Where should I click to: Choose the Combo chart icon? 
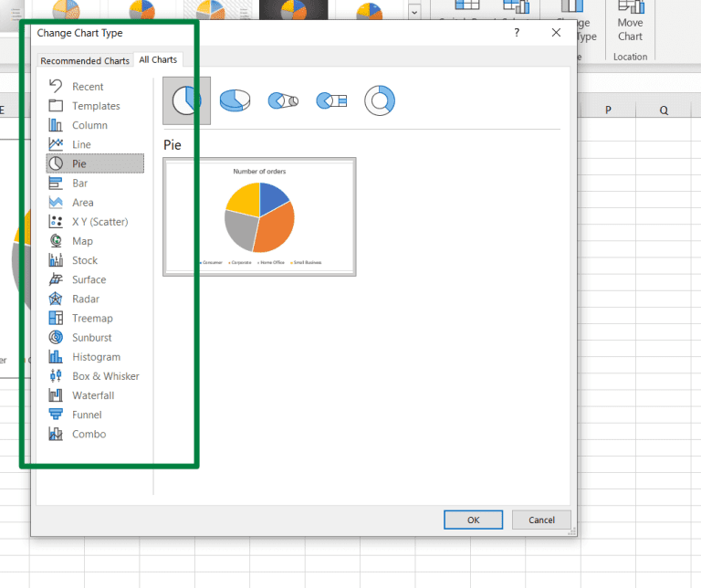(56, 434)
